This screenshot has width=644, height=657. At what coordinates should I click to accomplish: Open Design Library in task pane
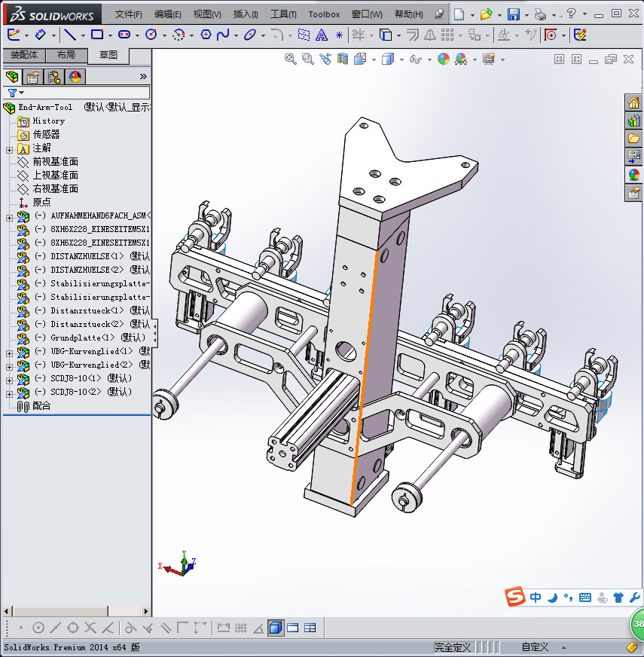[x=633, y=121]
